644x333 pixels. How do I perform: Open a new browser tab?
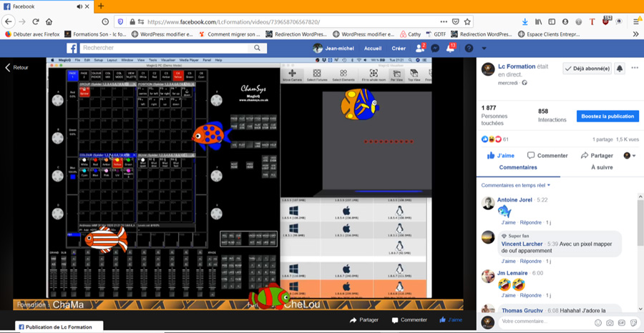101,6
